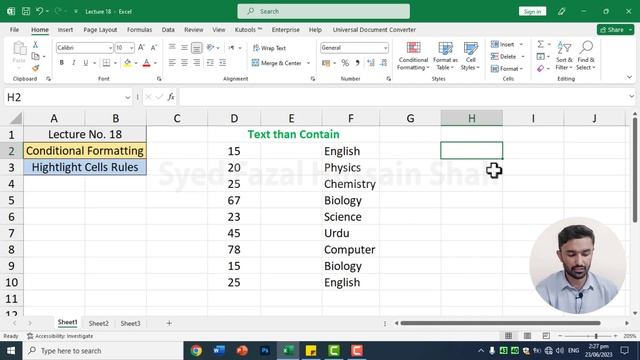Click the Cut scissors icon
This screenshot has width=640, height=360.
(36, 44)
